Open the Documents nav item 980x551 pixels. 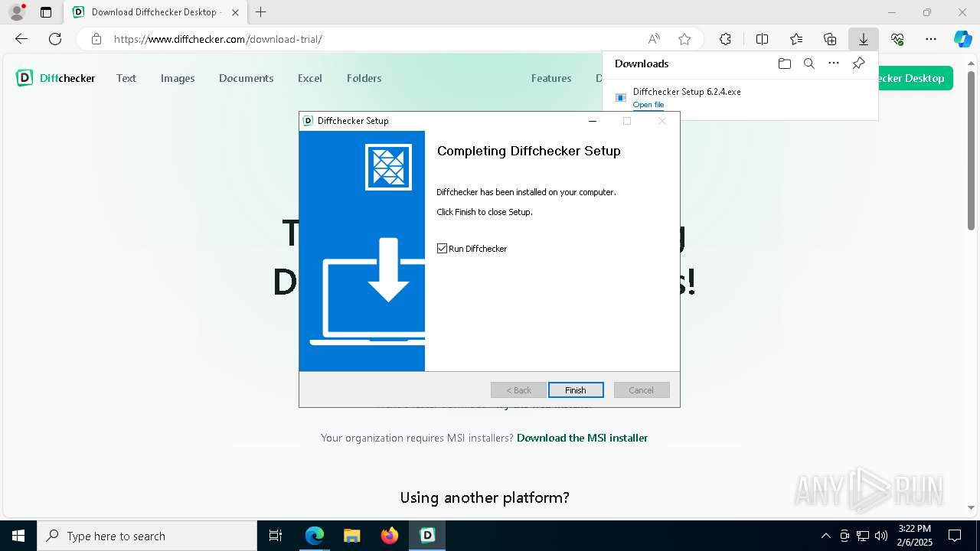click(x=246, y=78)
